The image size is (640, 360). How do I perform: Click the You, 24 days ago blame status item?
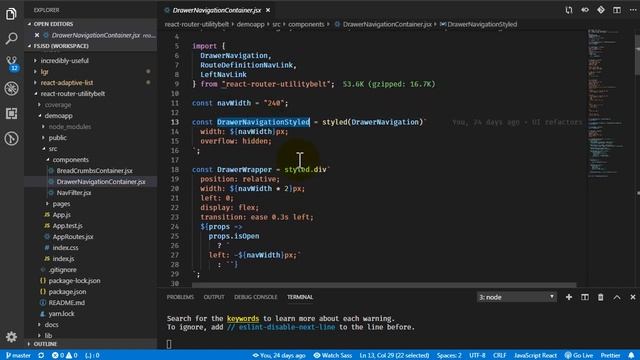279,356
